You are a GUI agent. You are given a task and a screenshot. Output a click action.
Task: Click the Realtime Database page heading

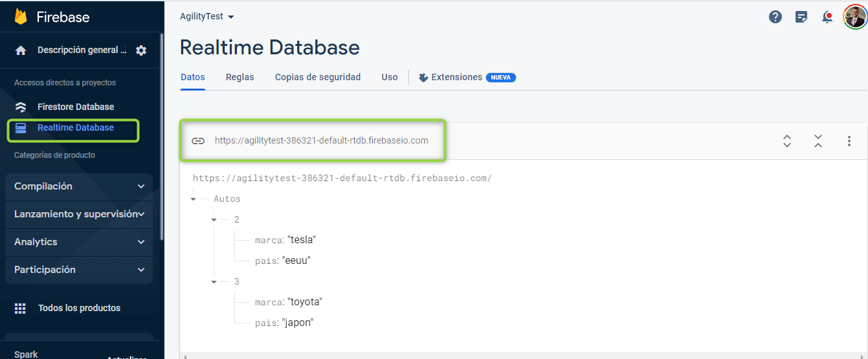coord(270,47)
